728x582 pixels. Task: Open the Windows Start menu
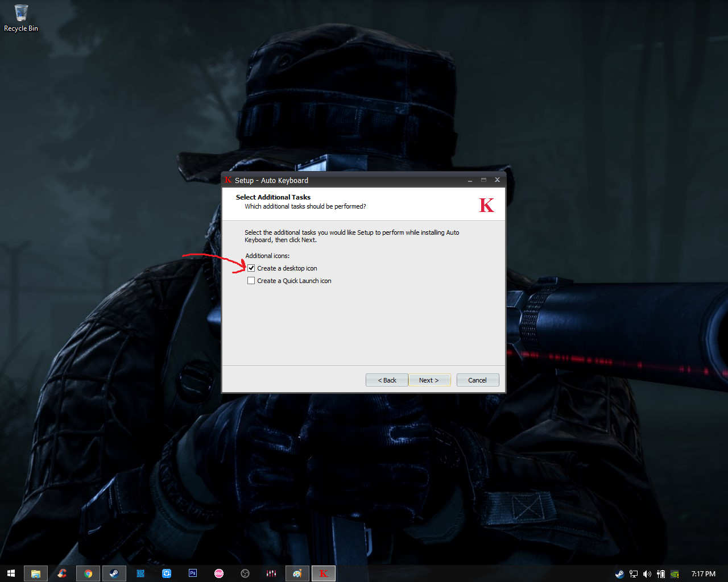pyautogui.click(x=11, y=573)
